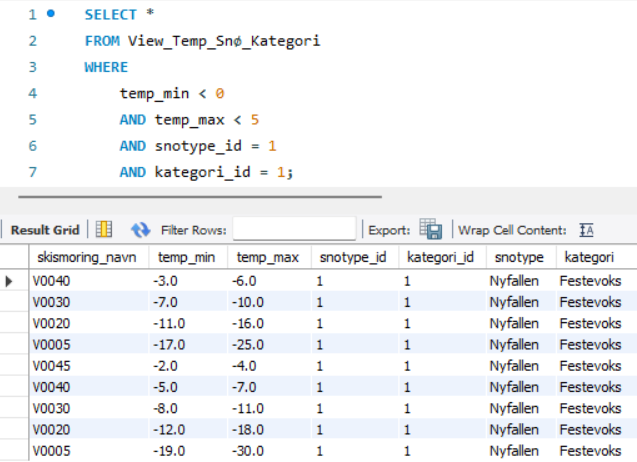Select temp_min cell -2.0

[x=188, y=366]
